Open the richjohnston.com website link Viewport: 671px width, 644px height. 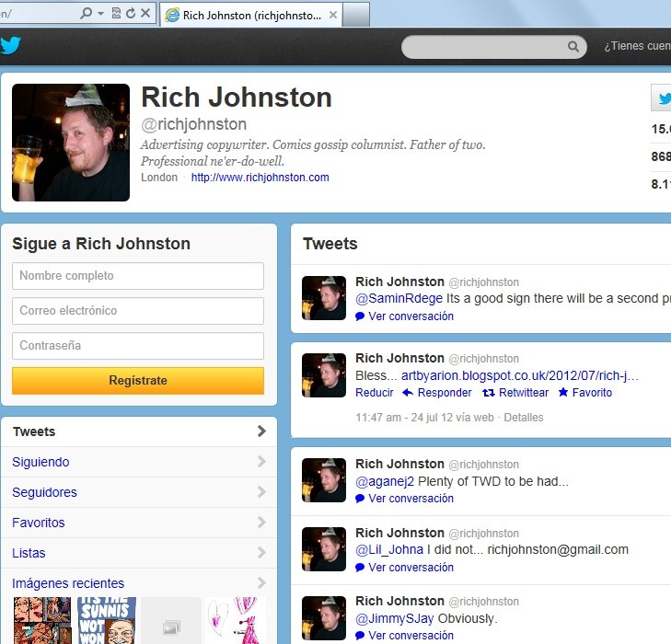tap(260, 178)
